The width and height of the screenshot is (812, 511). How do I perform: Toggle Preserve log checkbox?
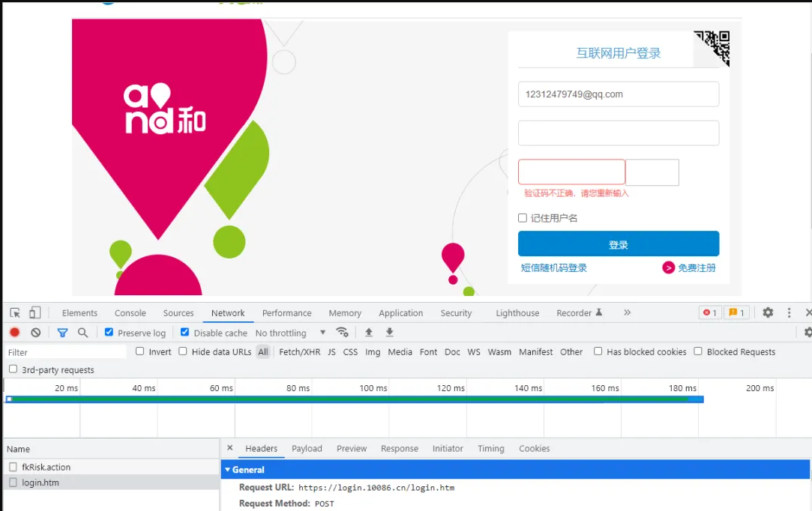109,333
